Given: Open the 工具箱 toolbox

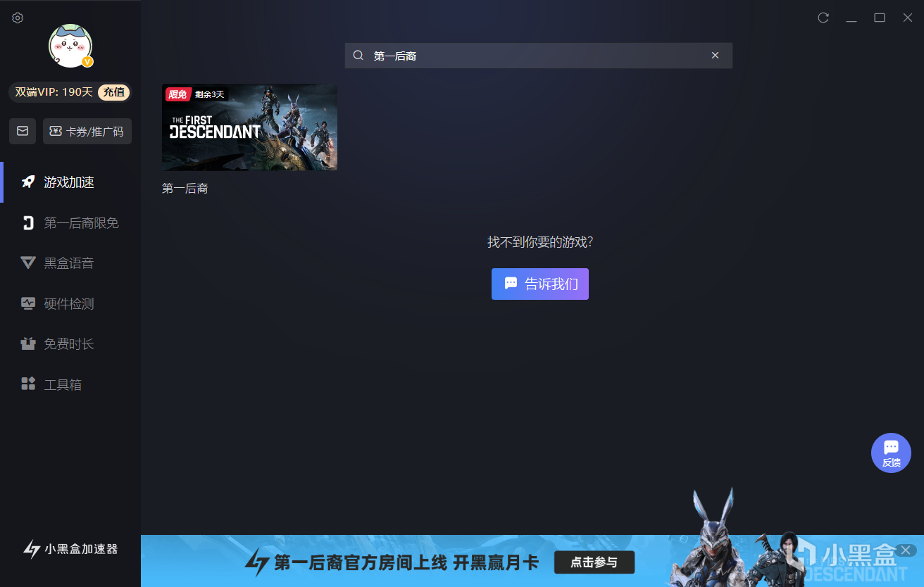Looking at the screenshot, I should [x=70, y=385].
